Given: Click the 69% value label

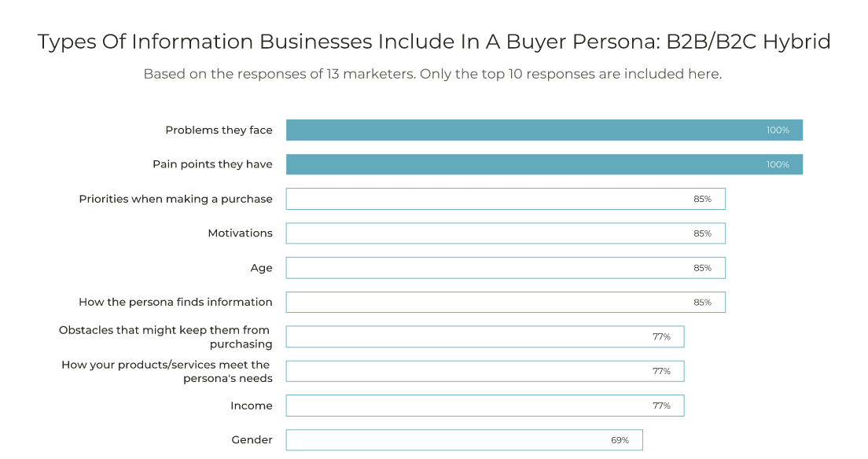Looking at the screenshot, I should [620, 440].
